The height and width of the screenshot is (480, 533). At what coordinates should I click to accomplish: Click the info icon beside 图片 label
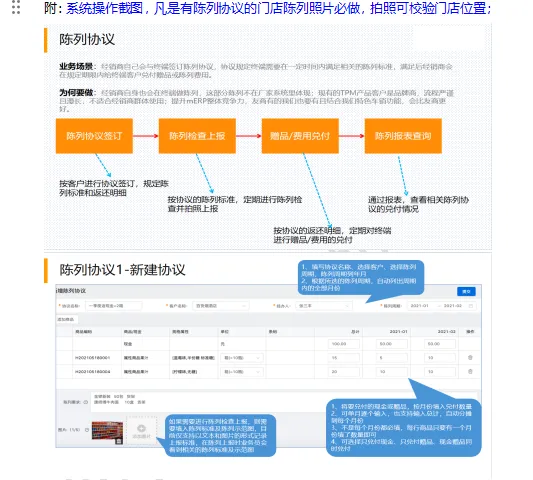pyautogui.click(x=87, y=430)
